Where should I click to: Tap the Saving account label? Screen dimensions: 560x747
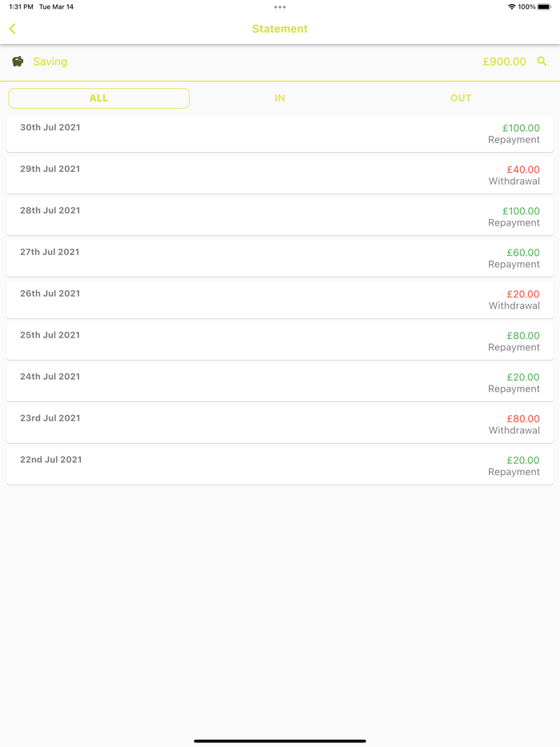(x=50, y=62)
